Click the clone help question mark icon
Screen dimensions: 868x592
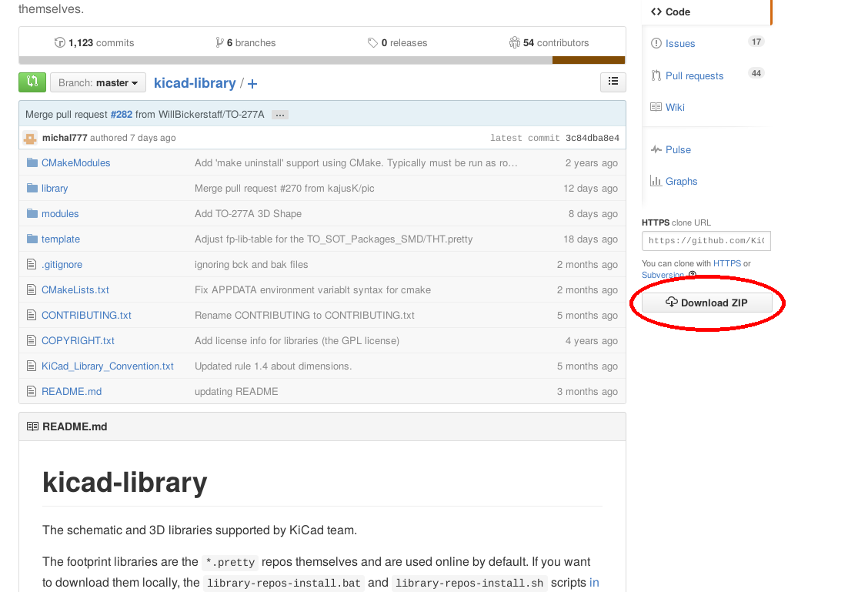[x=692, y=275]
